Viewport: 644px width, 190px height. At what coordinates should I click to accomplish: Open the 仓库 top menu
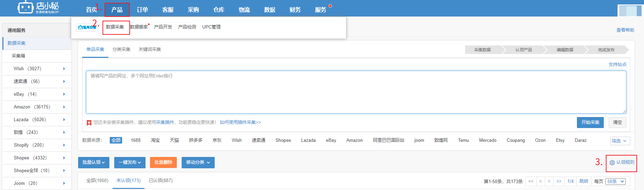coord(219,10)
